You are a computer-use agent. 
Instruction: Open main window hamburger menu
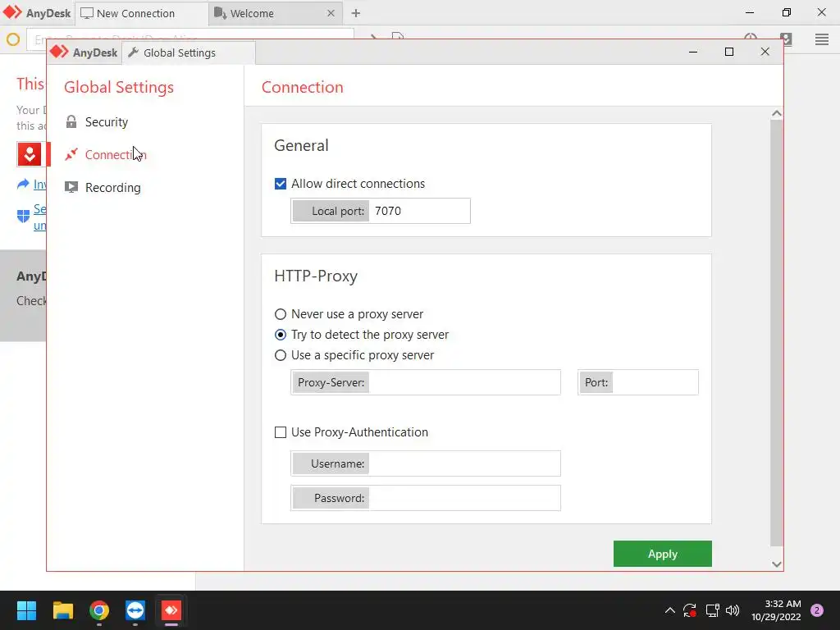822,39
